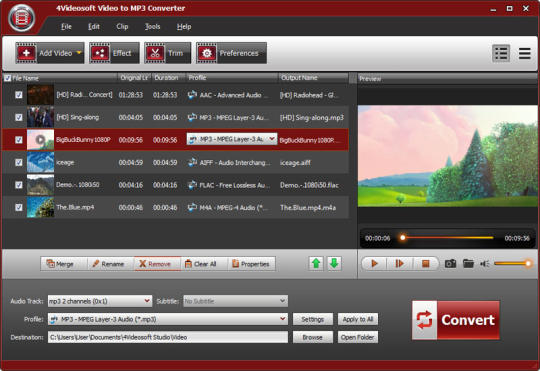Screen dimensions: 540x371
Task: Open the File menu
Action: point(66,27)
